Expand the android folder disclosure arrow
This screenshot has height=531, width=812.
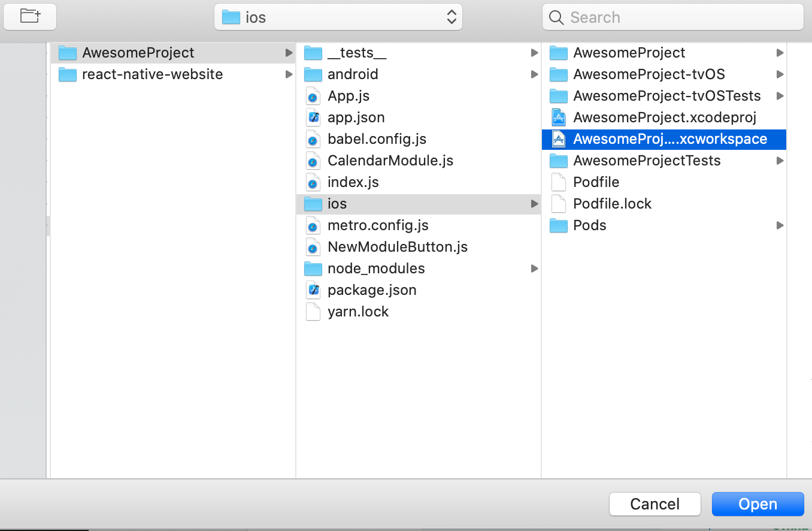534,74
